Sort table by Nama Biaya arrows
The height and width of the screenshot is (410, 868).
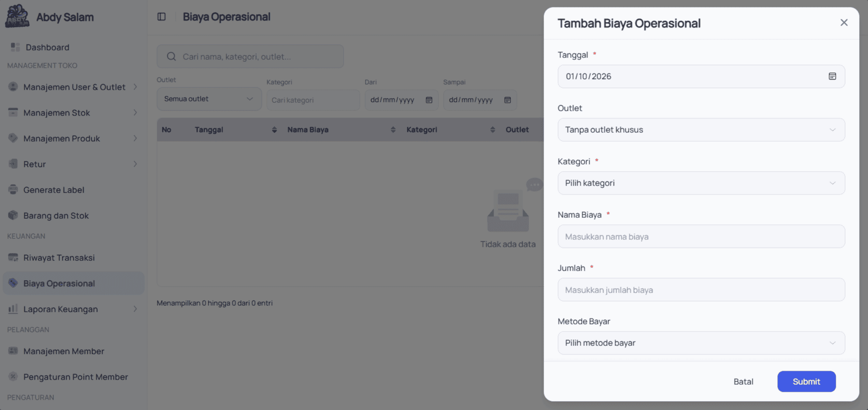pyautogui.click(x=393, y=130)
